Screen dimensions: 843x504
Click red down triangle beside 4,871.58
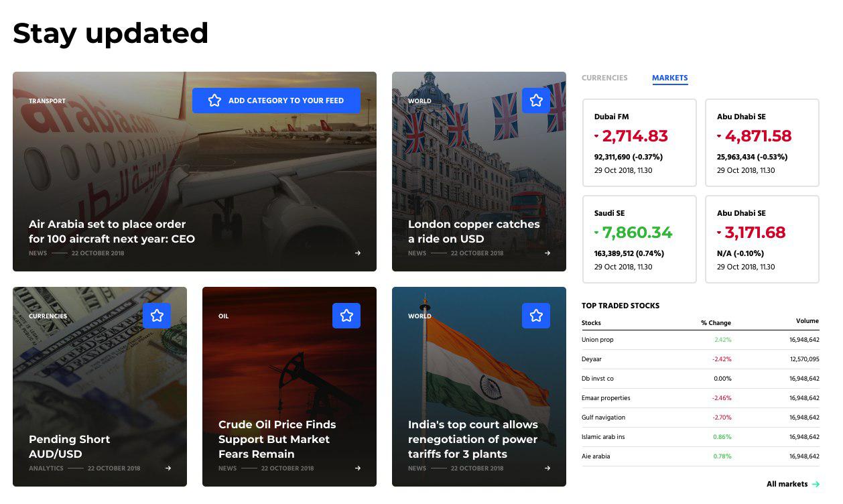click(720, 136)
